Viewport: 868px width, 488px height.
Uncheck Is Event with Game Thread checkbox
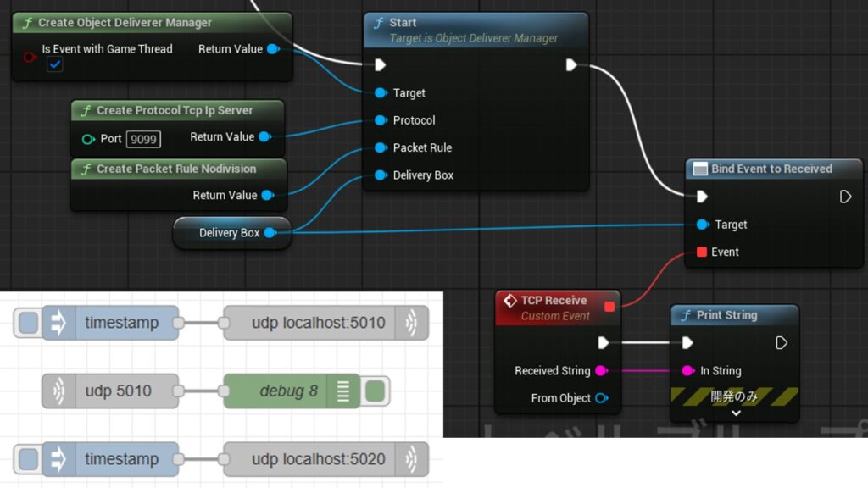pyautogui.click(x=55, y=64)
